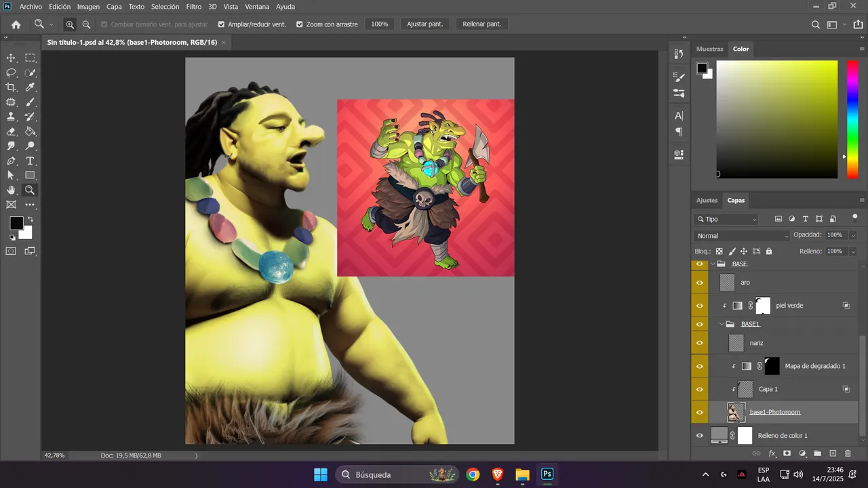The height and width of the screenshot is (488, 868).
Task: Open the Edit Toolbar three-dots menu
Action: (31, 205)
